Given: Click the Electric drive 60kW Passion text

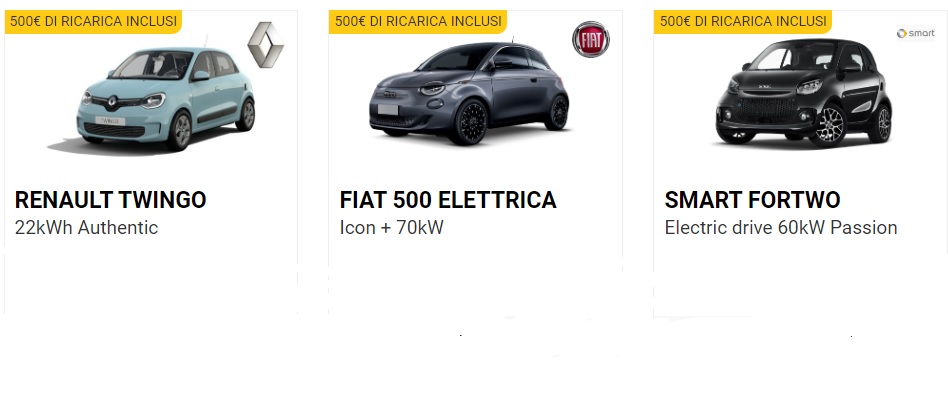Looking at the screenshot, I should pyautogui.click(x=781, y=228).
